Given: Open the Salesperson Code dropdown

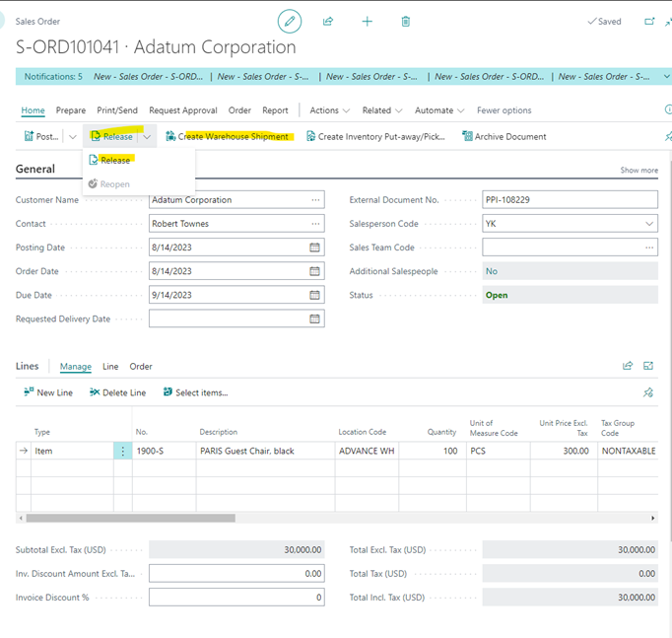Looking at the screenshot, I should click(649, 224).
